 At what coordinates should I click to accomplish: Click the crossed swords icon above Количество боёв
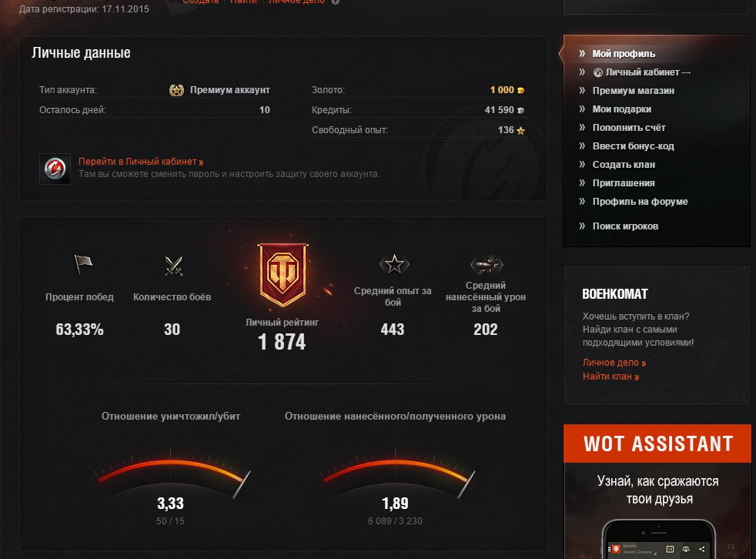coord(173,266)
